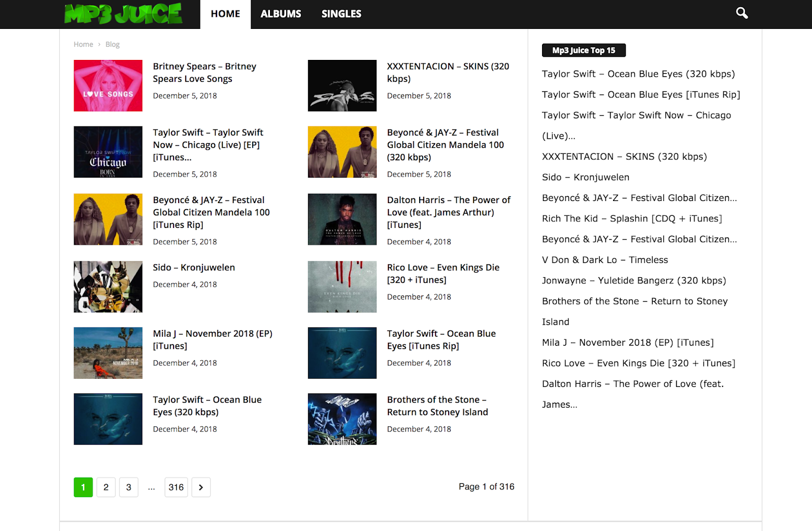This screenshot has height=531, width=812.
Task: Open Britney Spears Love Songs post title
Action: (x=205, y=73)
